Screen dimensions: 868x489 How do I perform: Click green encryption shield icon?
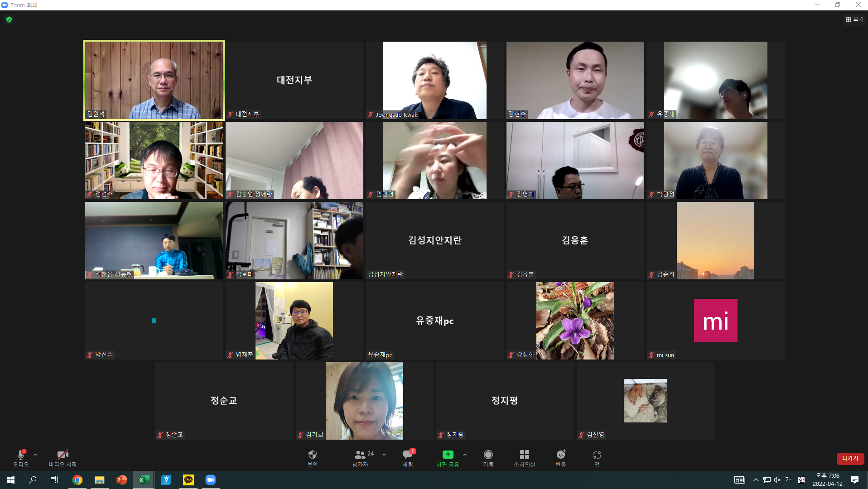(x=9, y=19)
